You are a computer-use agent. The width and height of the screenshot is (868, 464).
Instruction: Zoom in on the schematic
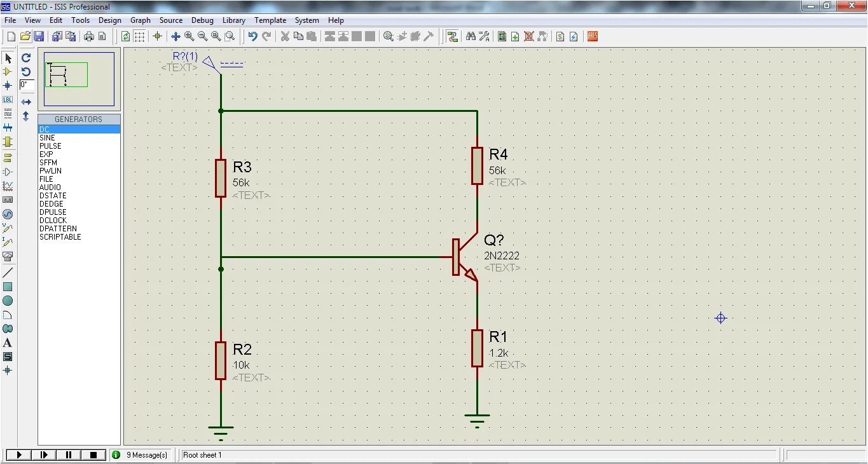(189, 37)
